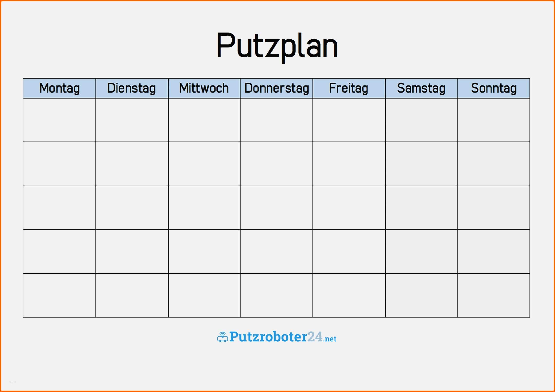This screenshot has height=392, width=555.
Task: Click the third row cell under Donnerstag
Action: click(277, 208)
